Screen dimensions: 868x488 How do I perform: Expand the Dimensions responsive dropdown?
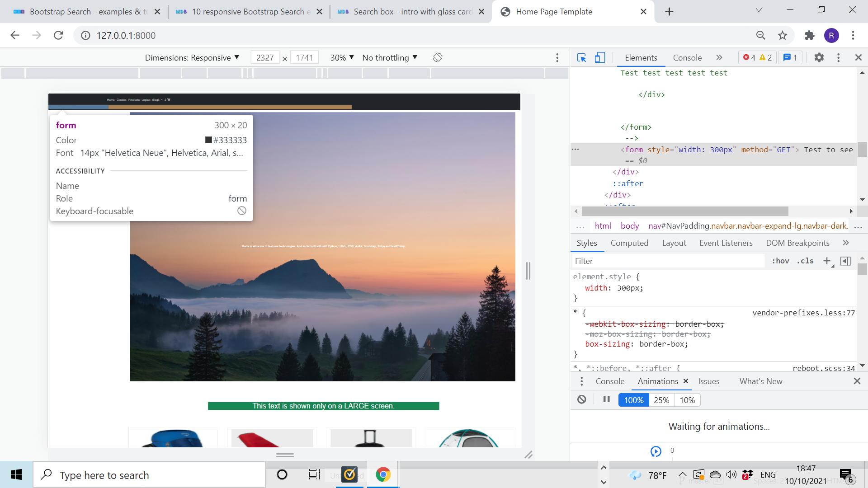click(236, 57)
